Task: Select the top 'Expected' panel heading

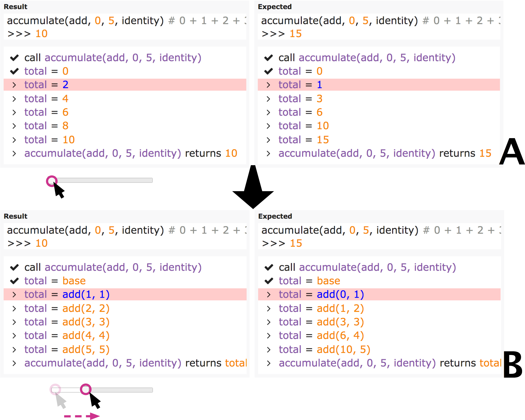Action: (275, 7)
